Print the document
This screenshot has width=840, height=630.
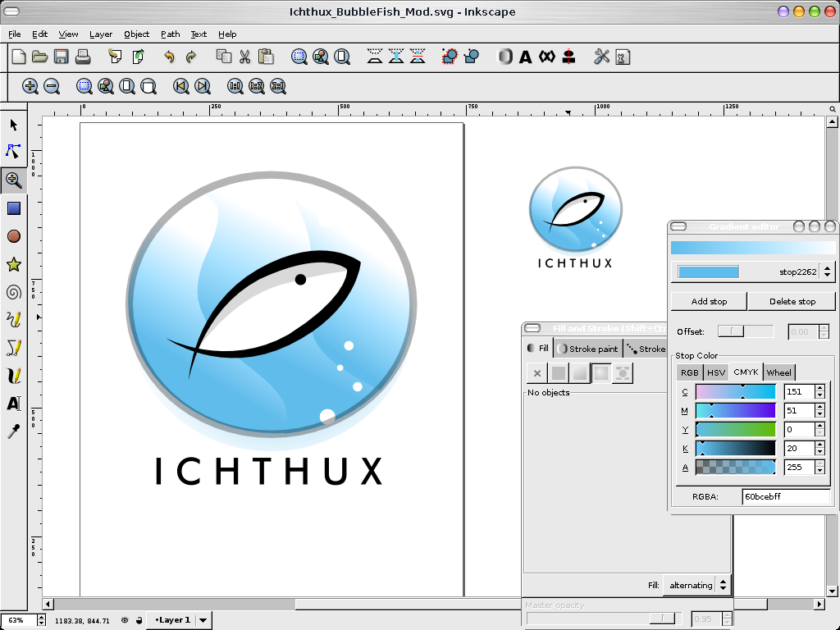point(83,57)
